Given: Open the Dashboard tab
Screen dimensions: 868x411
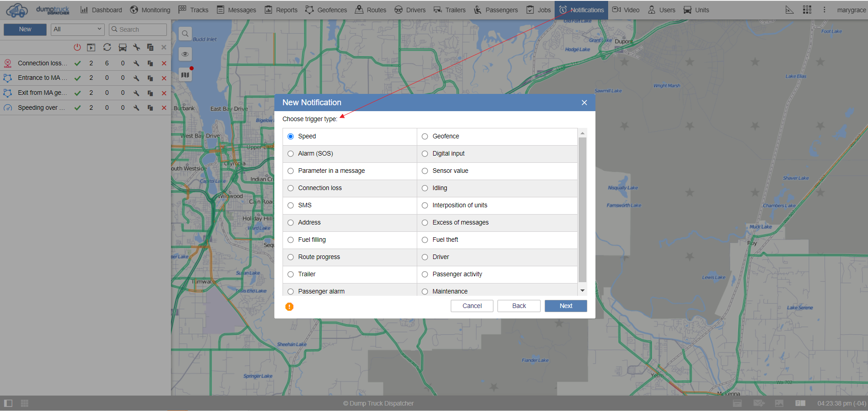Looking at the screenshot, I should (x=101, y=10).
